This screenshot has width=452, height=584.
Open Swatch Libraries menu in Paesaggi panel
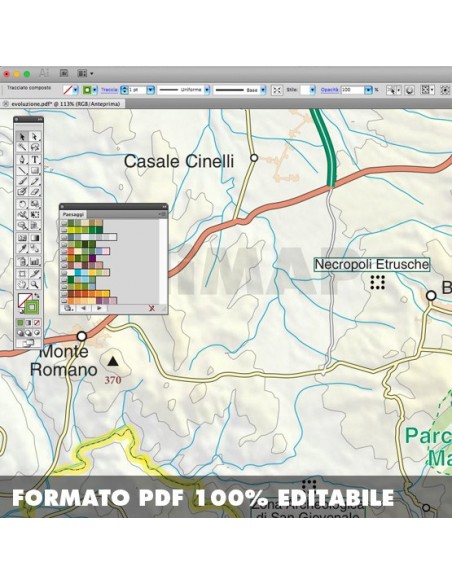(x=67, y=308)
